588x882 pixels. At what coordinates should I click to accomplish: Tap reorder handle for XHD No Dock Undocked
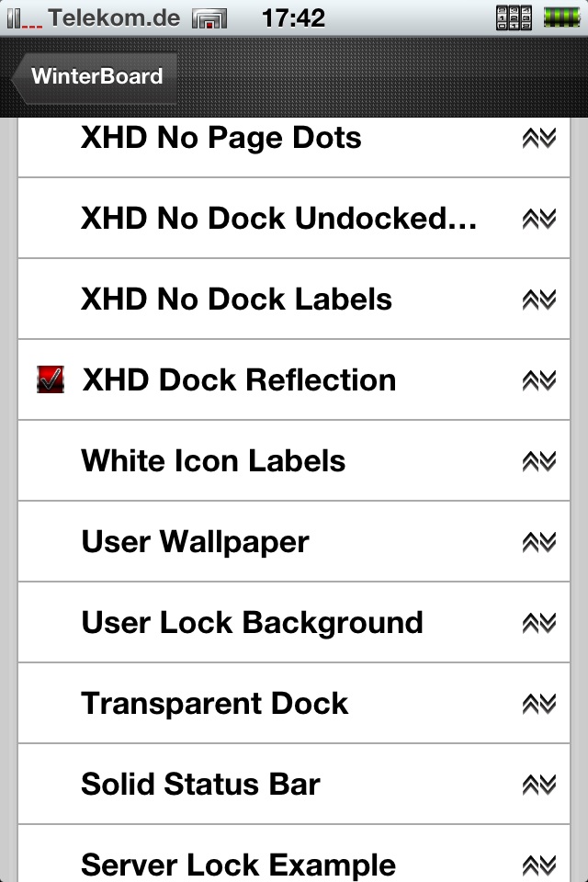(538, 219)
